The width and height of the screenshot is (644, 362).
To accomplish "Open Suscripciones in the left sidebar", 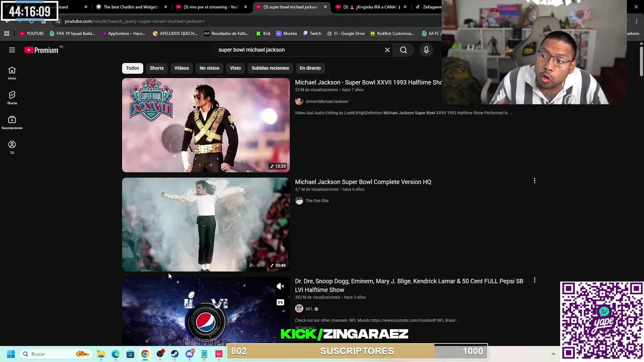I will (x=12, y=122).
